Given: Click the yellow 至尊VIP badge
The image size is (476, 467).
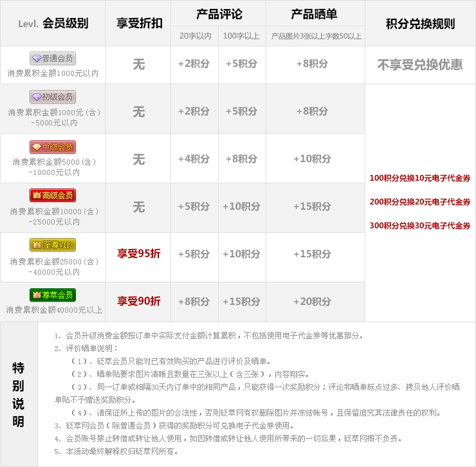Looking at the screenshot, I should pos(53,244).
